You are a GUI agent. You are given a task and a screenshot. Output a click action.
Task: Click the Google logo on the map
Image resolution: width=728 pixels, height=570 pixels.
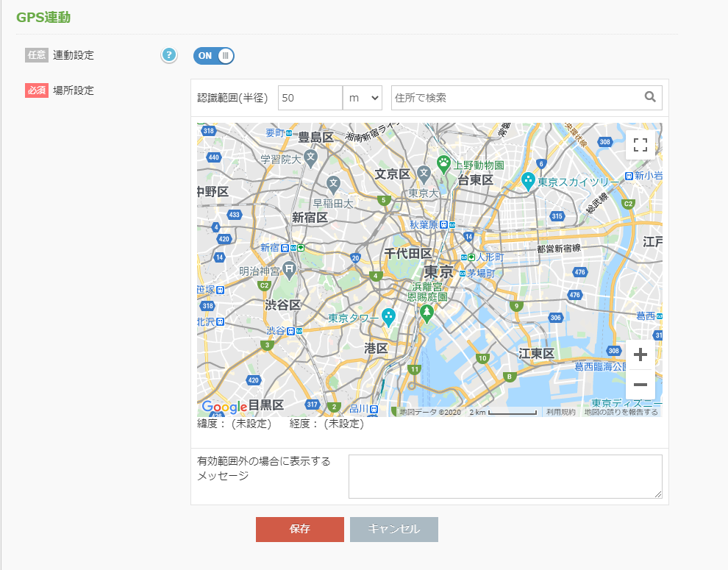tap(224, 407)
